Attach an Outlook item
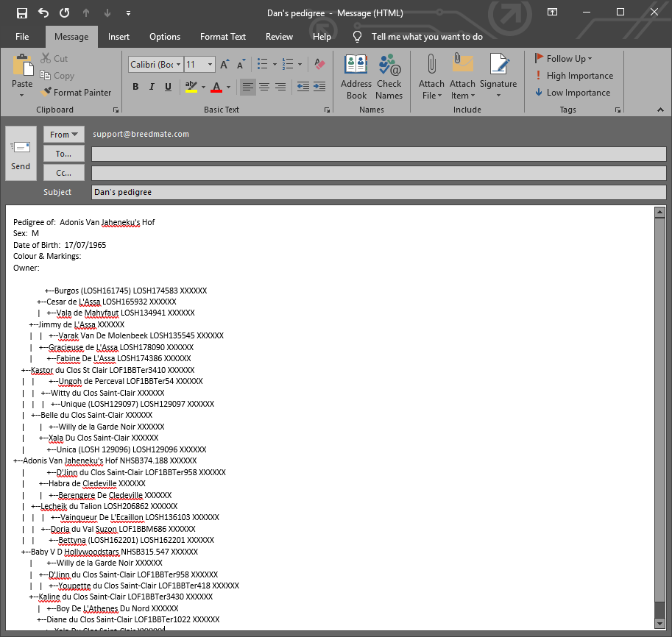The height and width of the screenshot is (637, 672). 462,77
